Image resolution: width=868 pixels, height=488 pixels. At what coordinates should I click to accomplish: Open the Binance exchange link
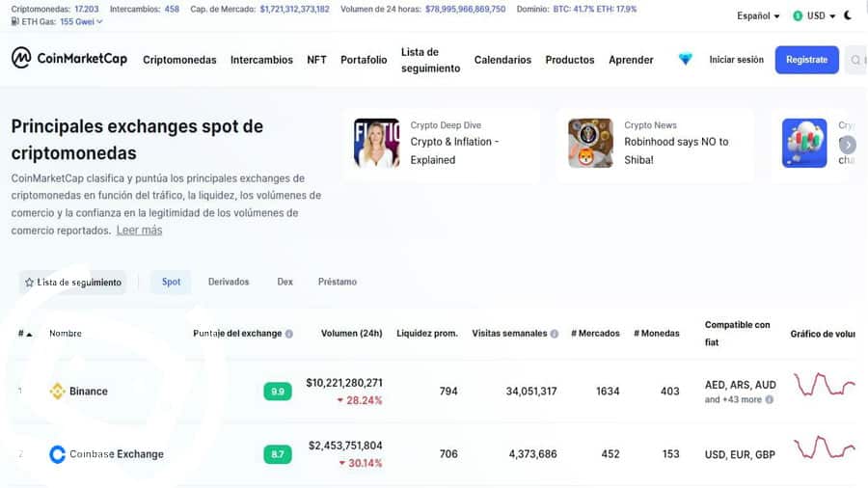[89, 392]
